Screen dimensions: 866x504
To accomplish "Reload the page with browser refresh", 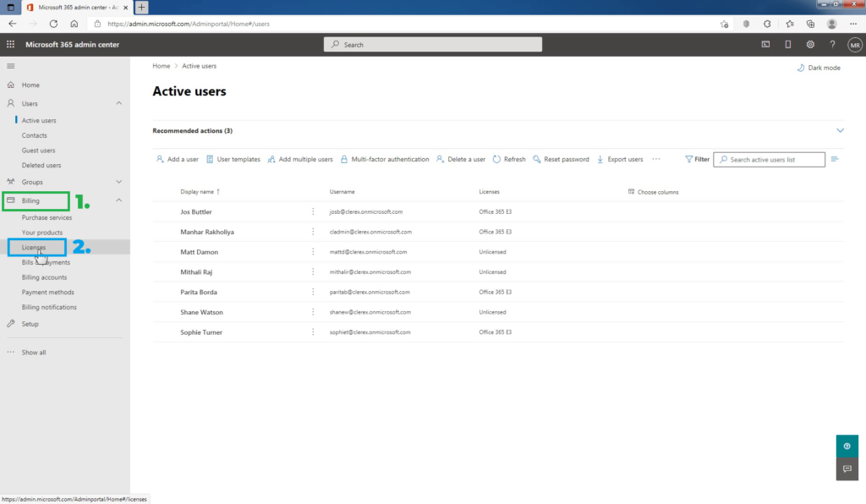I will (x=53, y=24).
